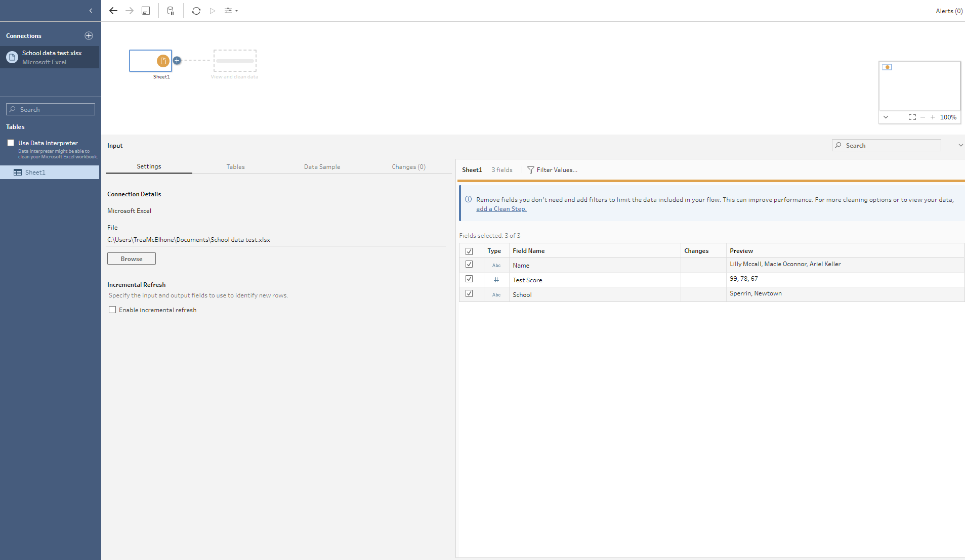Click the fit to view icon
This screenshot has width=965, height=560.
pos(912,117)
